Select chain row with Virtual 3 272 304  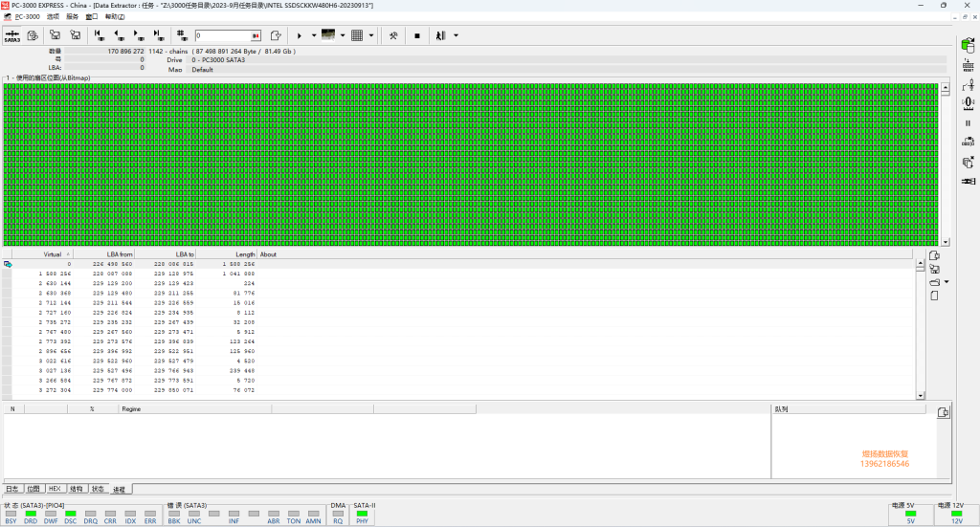click(x=459, y=390)
